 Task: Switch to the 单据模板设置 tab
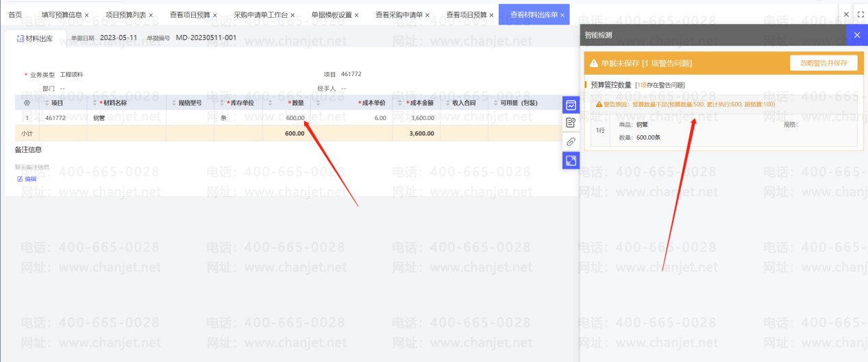[332, 14]
